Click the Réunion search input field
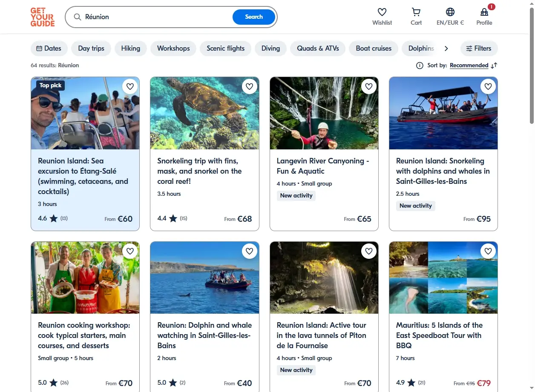The width and height of the screenshot is (535, 392). coord(158,17)
